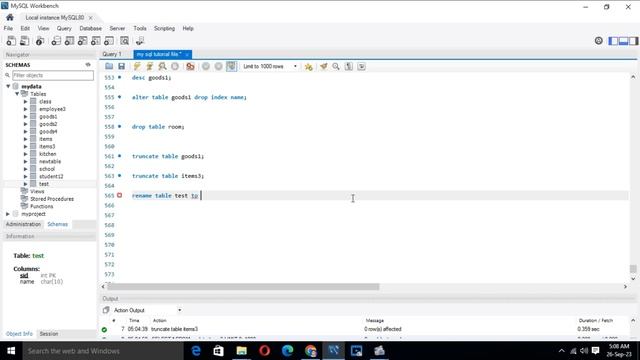This screenshot has height=360, width=640.
Task: Reconnect to DBMS toolbar icon
Action: (140, 41)
